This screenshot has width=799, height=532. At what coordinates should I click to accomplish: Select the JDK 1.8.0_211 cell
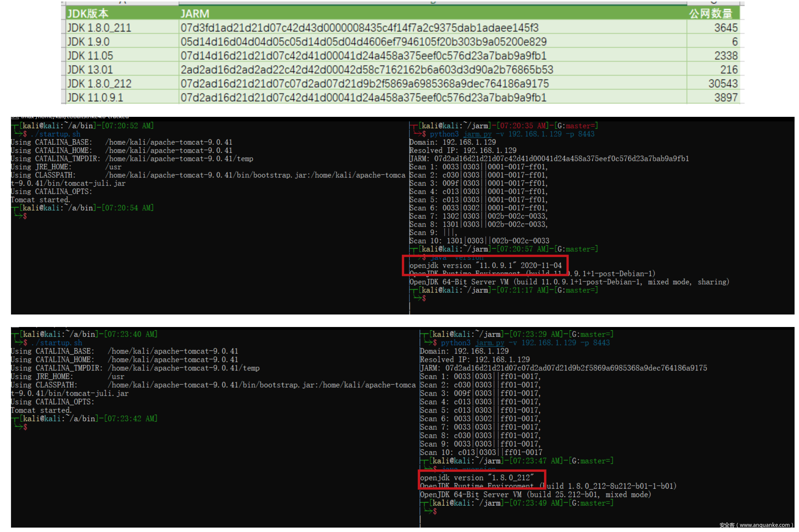coord(99,28)
